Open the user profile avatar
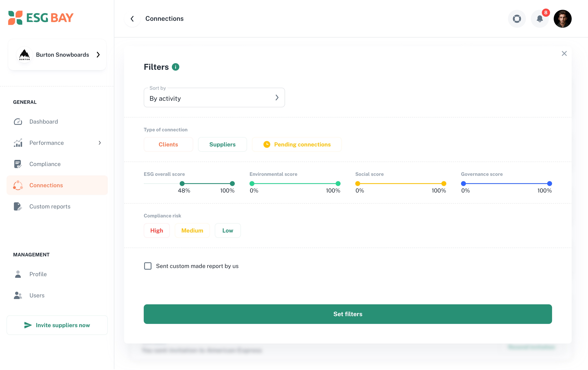 click(x=563, y=19)
